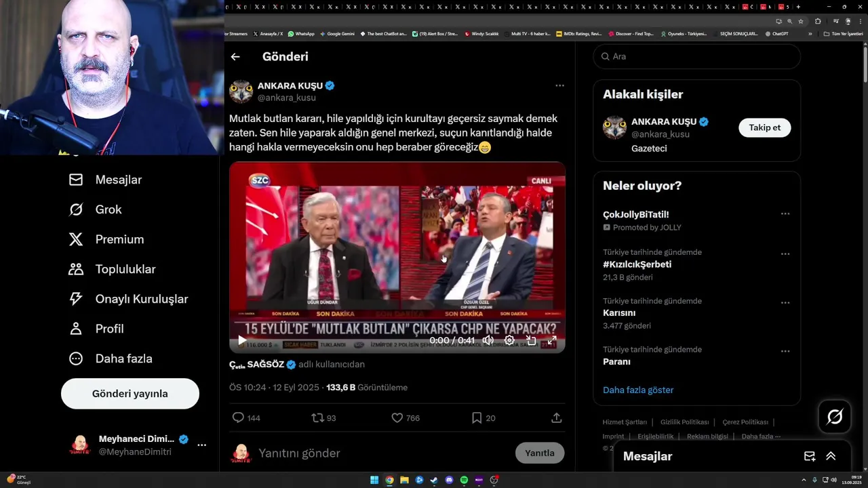Screen dimensions: 868x488
Task: Open Spotify from the taskbar
Action: (x=464, y=480)
